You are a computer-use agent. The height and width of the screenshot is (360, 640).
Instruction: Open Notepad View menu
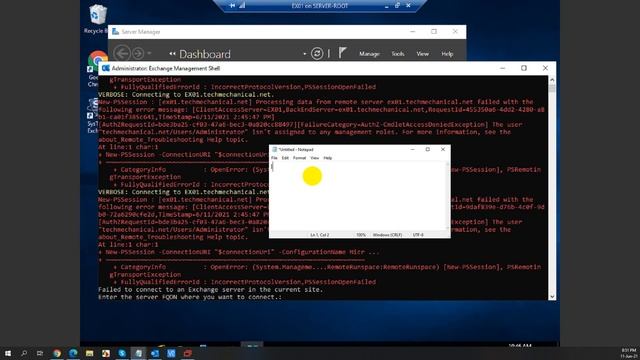(x=314, y=158)
